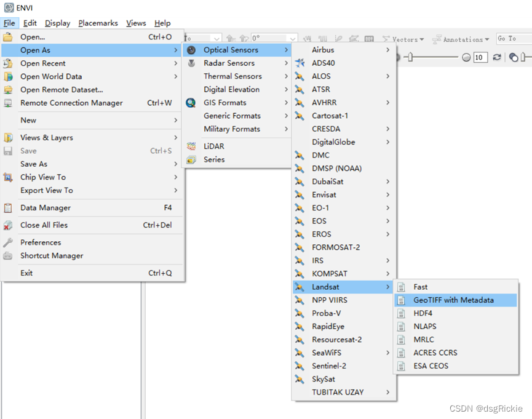This screenshot has height=419, width=532.
Task: Open the Placemarks menu
Action: point(98,23)
